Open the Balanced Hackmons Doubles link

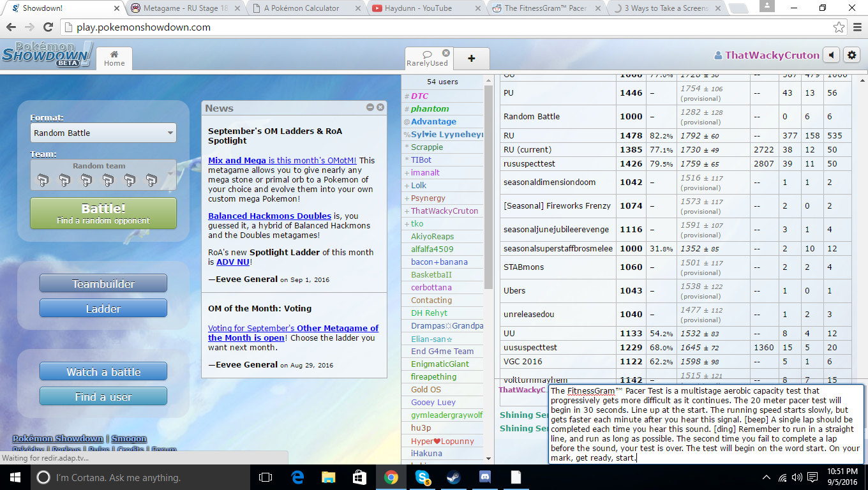click(x=269, y=216)
